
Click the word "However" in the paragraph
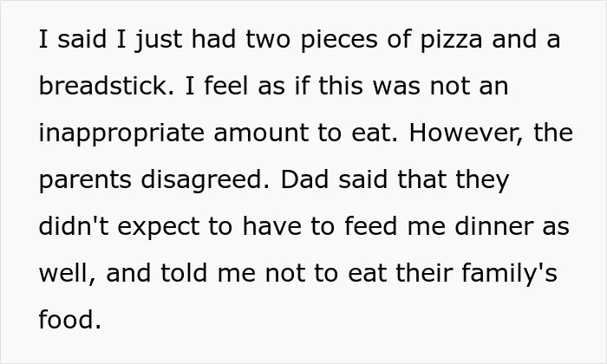click(464, 133)
